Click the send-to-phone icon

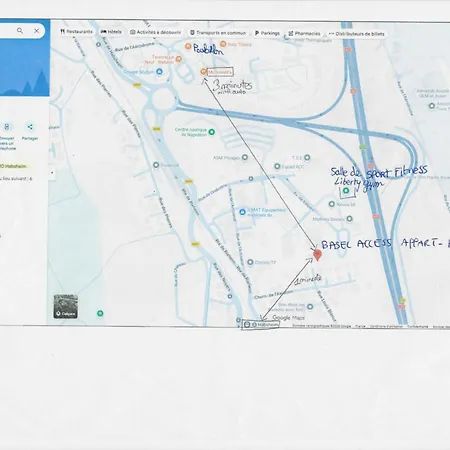[7, 127]
